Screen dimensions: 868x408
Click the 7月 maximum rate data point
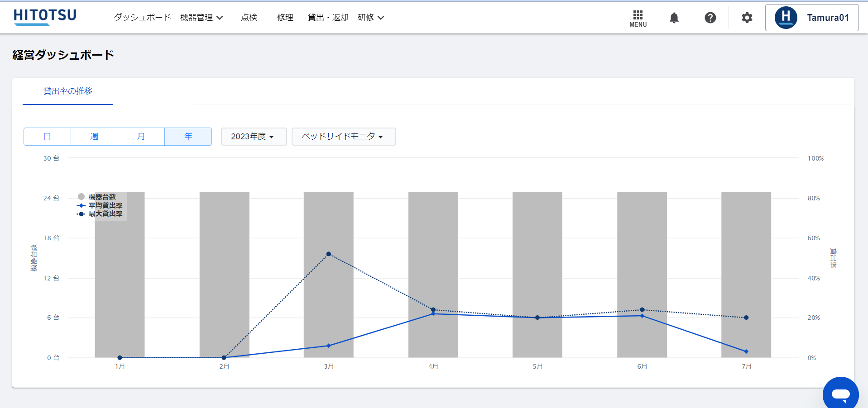pyautogui.click(x=746, y=318)
